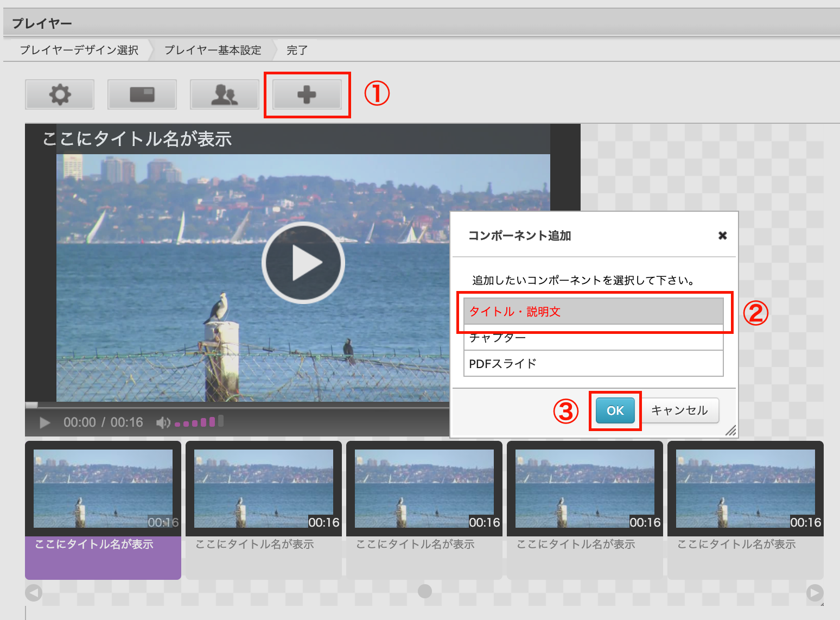Viewport: 840px width, 620px height.
Task: Select タイトル・説明文 in the component list
Action: click(594, 312)
